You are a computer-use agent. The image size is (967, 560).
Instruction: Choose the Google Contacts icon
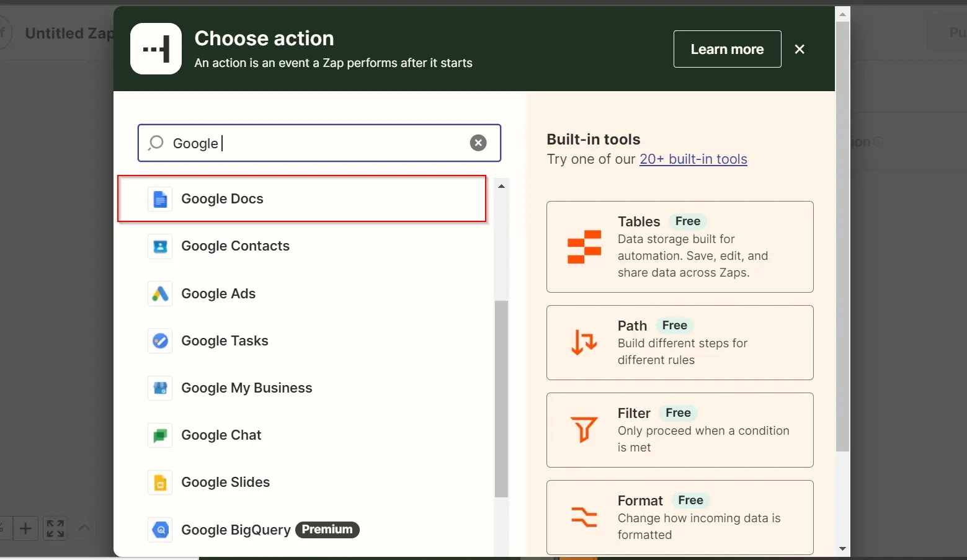(160, 246)
